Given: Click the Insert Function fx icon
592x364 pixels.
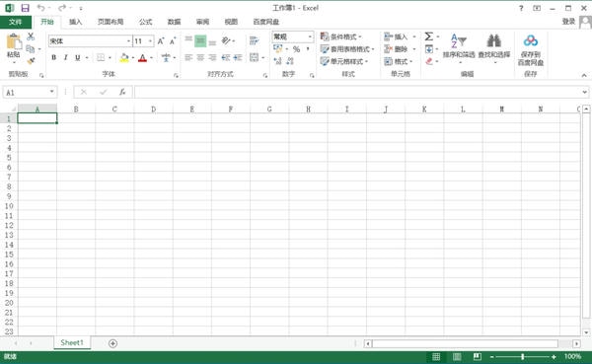Looking at the screenshot, I should 122,92.
